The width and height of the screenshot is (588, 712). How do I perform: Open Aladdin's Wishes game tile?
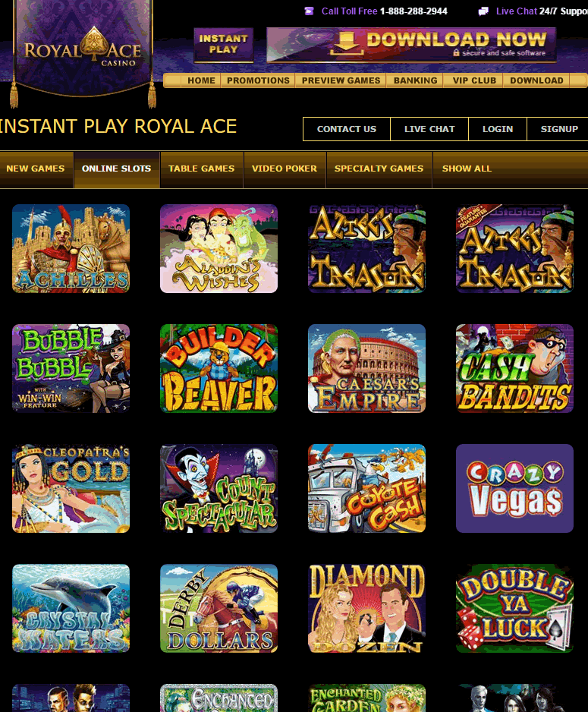tap(219, 248)
